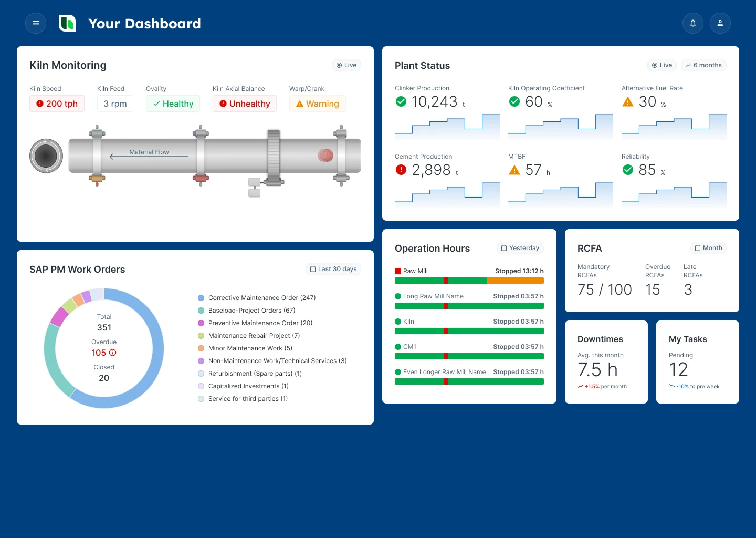Select Baseload-Project Orders legend swatch
Image resolution: width=756 pixels, height=538 pixels.
pyautogui.click(x=201, y=311)
